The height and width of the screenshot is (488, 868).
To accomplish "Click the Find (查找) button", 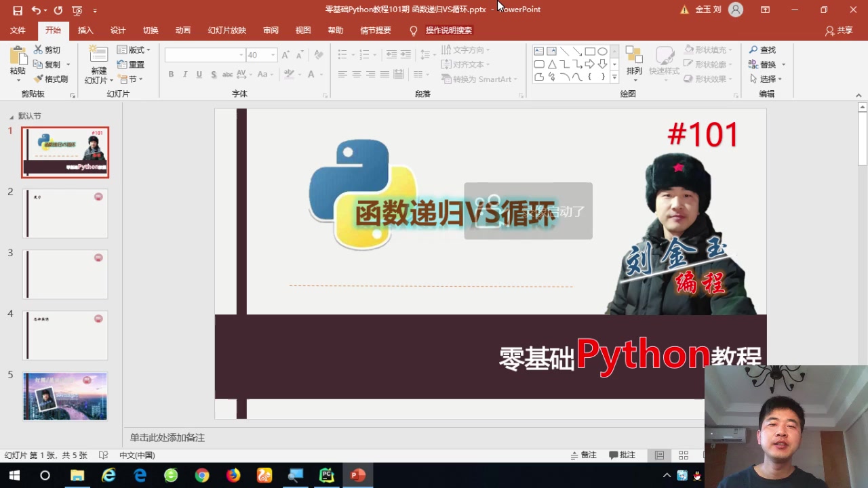I will (762, 50).
